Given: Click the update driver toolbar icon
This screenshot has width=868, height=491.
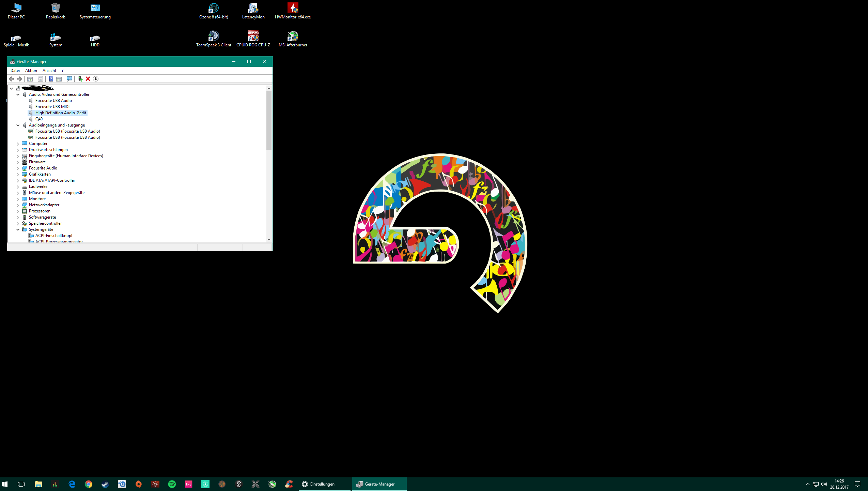Looking at the screenshot, I should click(80, 79).
